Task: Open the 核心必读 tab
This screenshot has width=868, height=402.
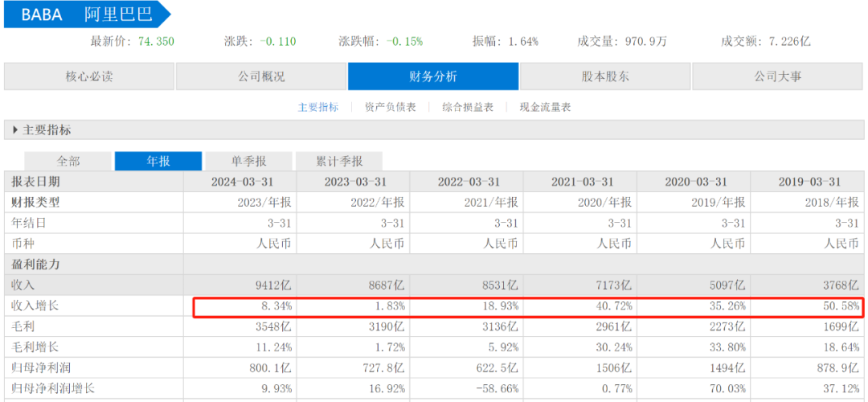Action: click(89, 76)
